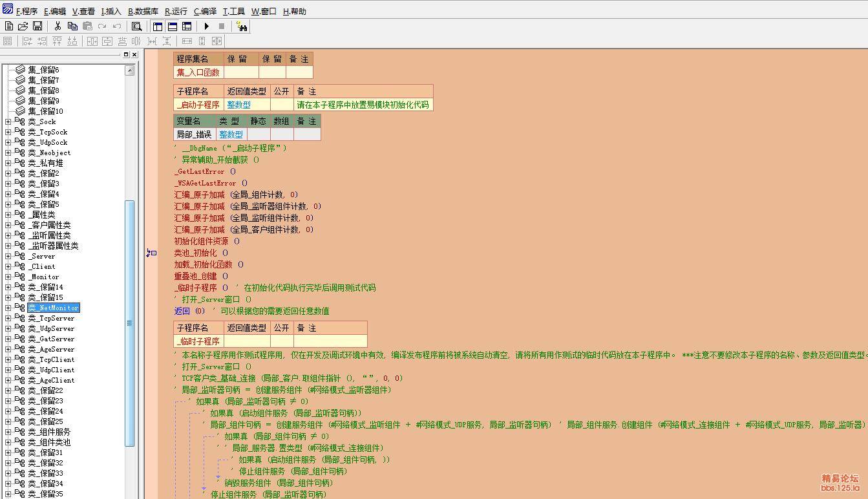Click the align left edges icon
The width and height of the screenshot is (868, 499).
tap(27, 41)
